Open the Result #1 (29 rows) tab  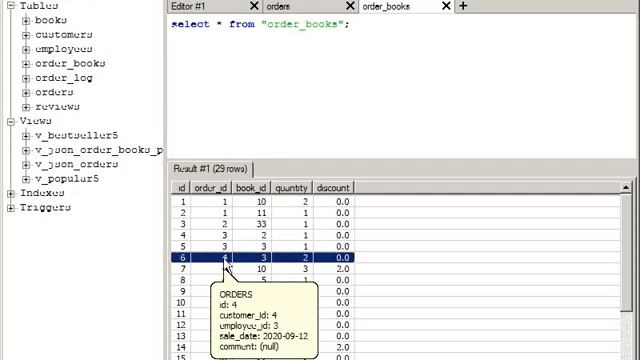[211, 169]
